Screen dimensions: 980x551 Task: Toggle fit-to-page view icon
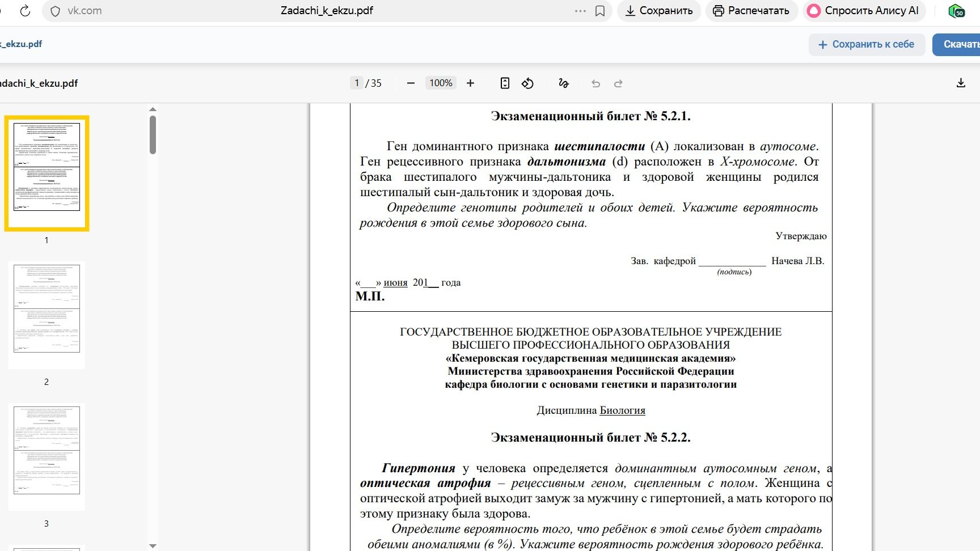[x=505, y=83]
